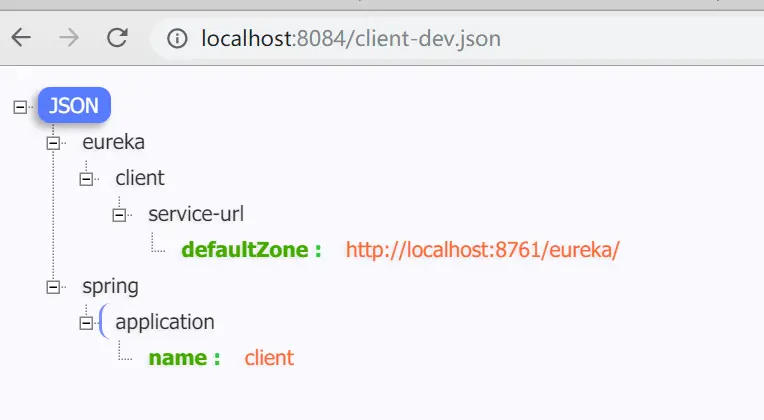Collapse the application node
This screenshot has width=764, height=420.
click(x=86, y=323)
